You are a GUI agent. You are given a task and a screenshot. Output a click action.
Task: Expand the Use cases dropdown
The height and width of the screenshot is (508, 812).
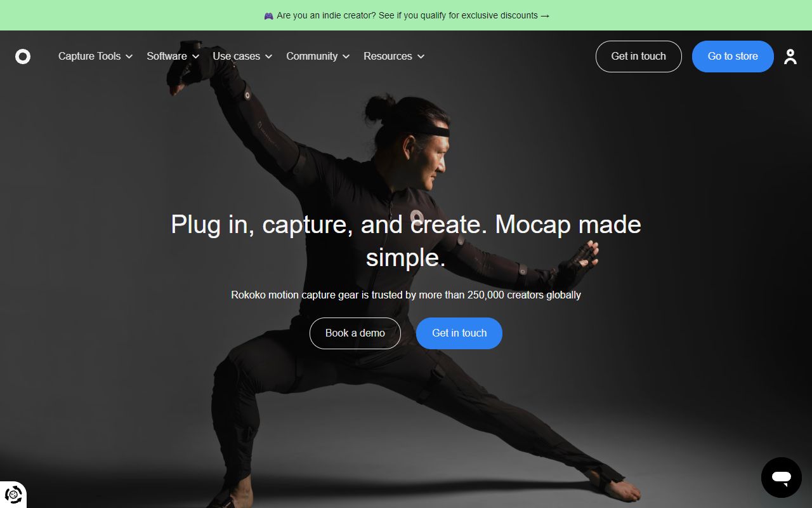(x=242, y=56)
